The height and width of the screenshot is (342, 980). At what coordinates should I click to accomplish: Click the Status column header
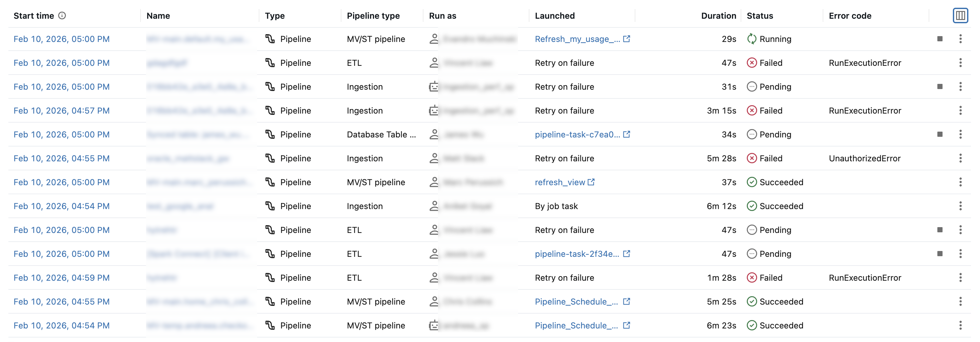click(760, 15)
